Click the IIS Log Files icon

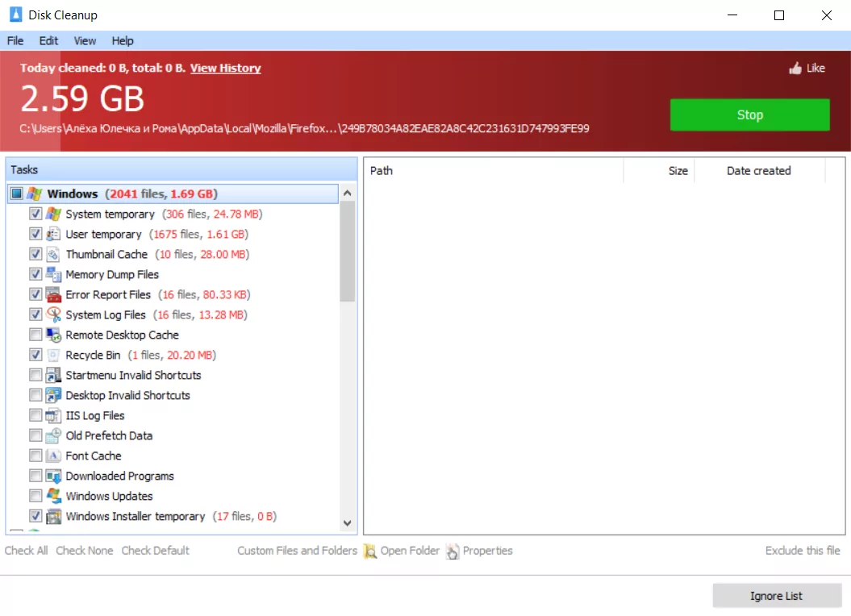pyautogui.click(x=53, y=415)
